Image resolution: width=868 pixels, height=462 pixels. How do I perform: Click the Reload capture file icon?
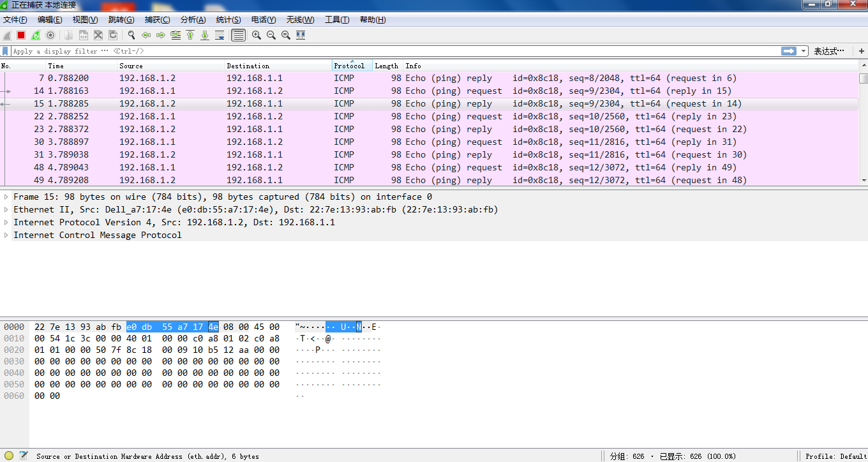pyautogui.click(x=113, y=35)
